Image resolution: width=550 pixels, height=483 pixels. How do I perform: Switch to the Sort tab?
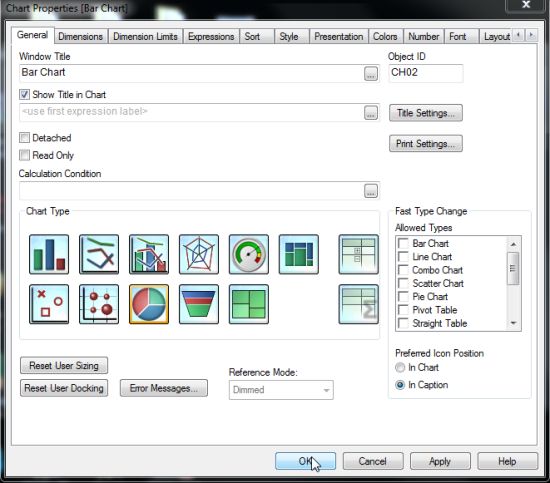tap(256, 36)
